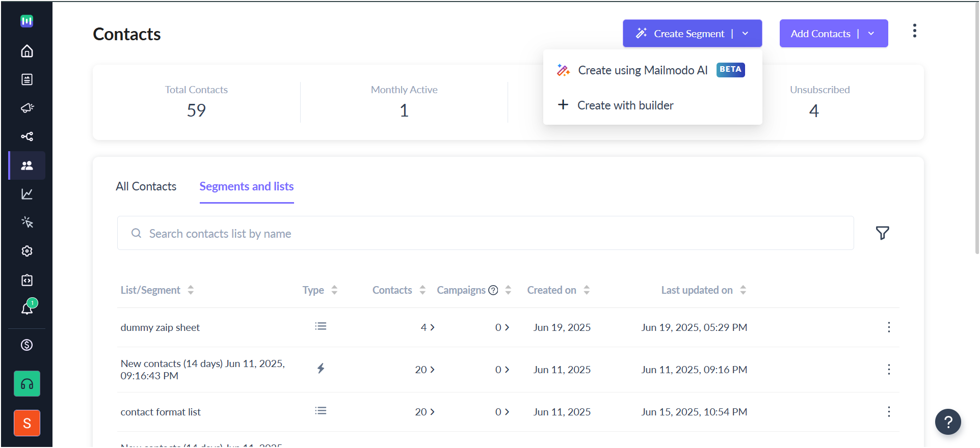Click Jun 19, 2025, 05:29 PM cell

tap(694, 327)
